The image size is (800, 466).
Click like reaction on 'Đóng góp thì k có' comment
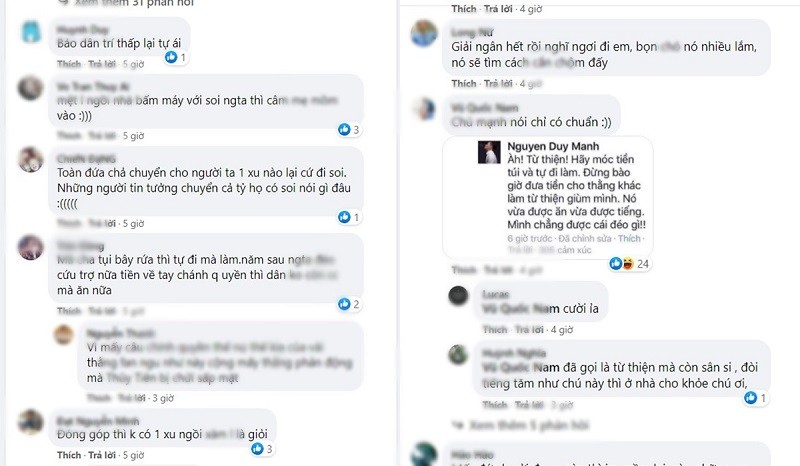click(x=262, y=449)
